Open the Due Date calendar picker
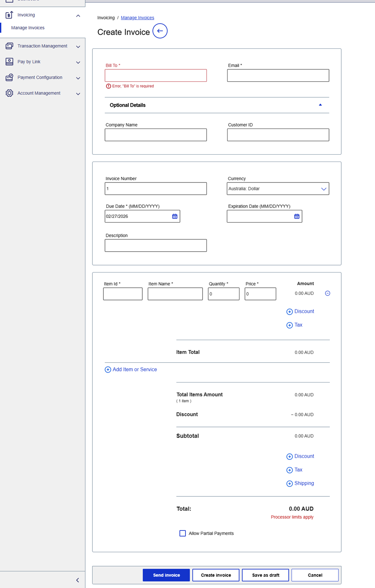Image resolution: width=375 pixels, height=588 pixels. 174,216
